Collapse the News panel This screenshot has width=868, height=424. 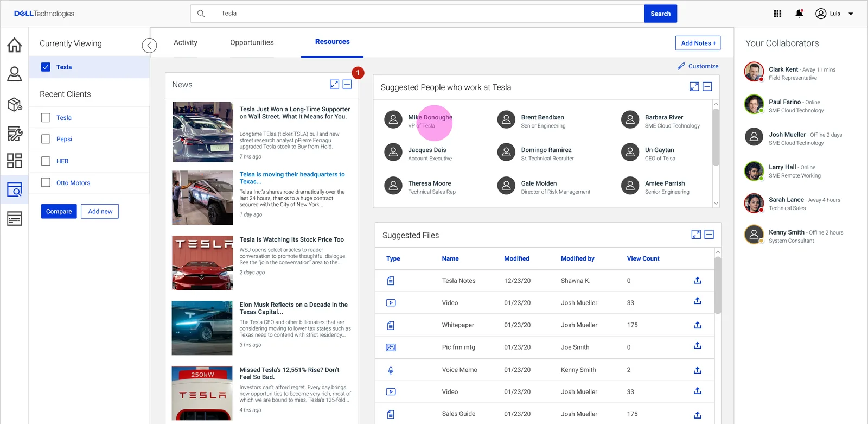[x=348, y=84]
